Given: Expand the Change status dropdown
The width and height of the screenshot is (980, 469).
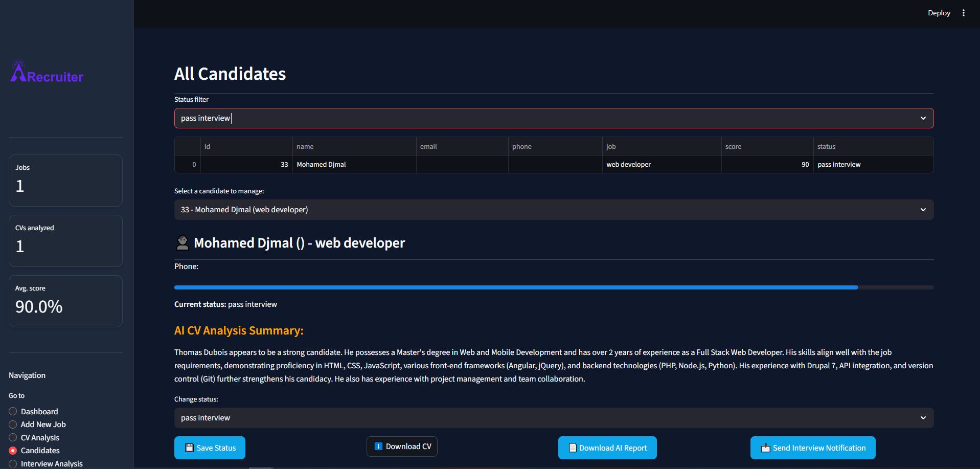Looking at the screenshot, I should click(x=554, y=418).
